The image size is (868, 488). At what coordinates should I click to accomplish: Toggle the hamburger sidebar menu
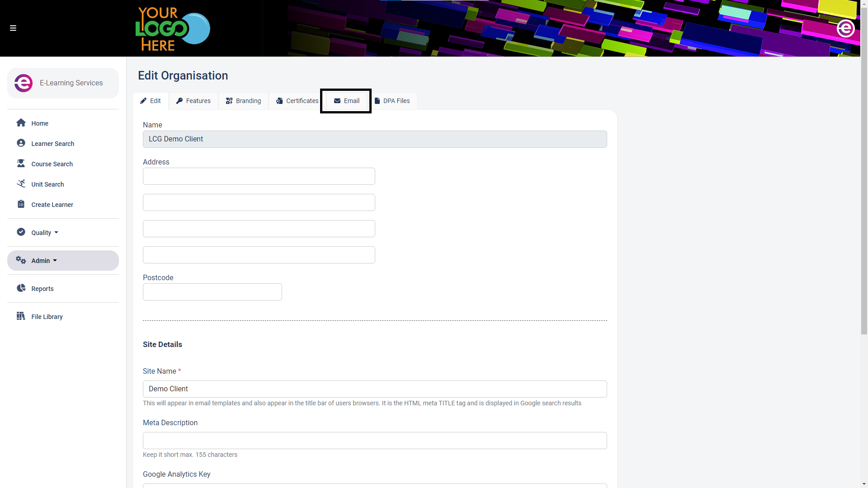(13, 28)
